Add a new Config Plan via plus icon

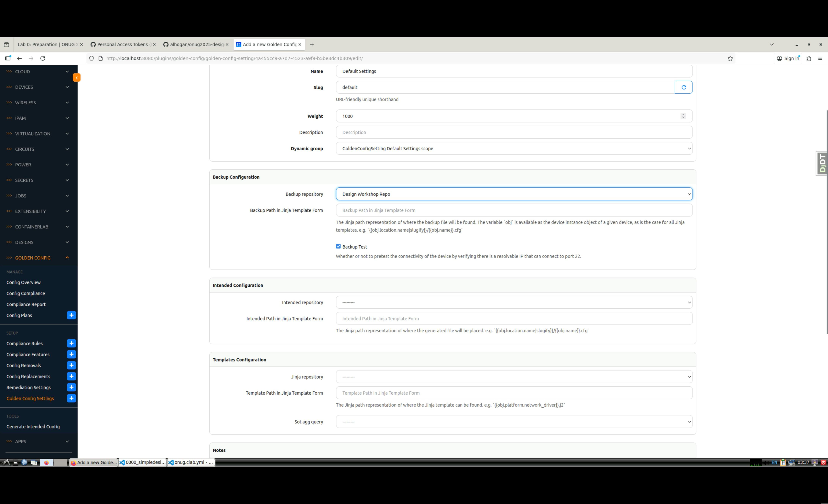click(71, 315)
